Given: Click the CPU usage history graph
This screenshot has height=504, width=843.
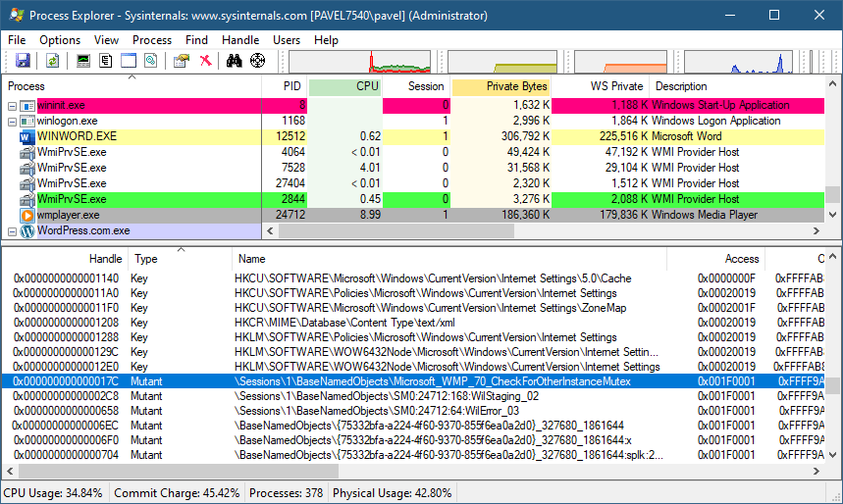Looking at the screenshot, I should pyautogui.click(x=359, y=62).
